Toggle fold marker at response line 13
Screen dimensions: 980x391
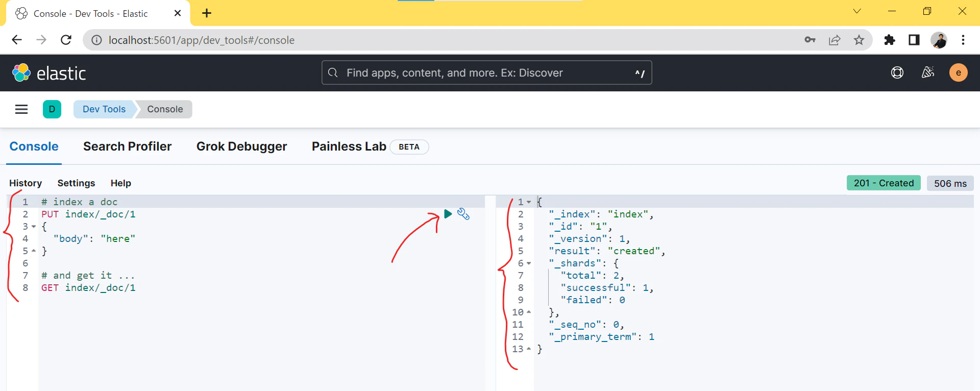[x=529, y=349]
